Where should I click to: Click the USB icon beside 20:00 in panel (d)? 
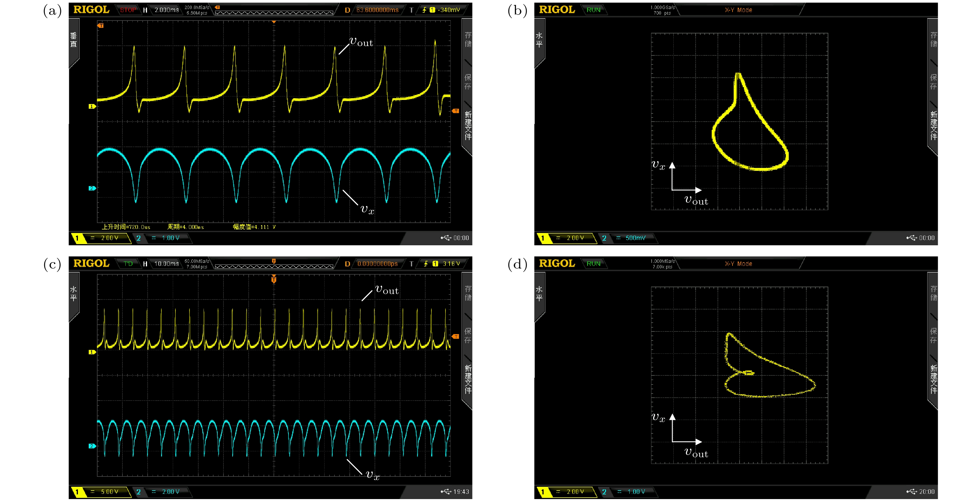click(x=911, y=491)
